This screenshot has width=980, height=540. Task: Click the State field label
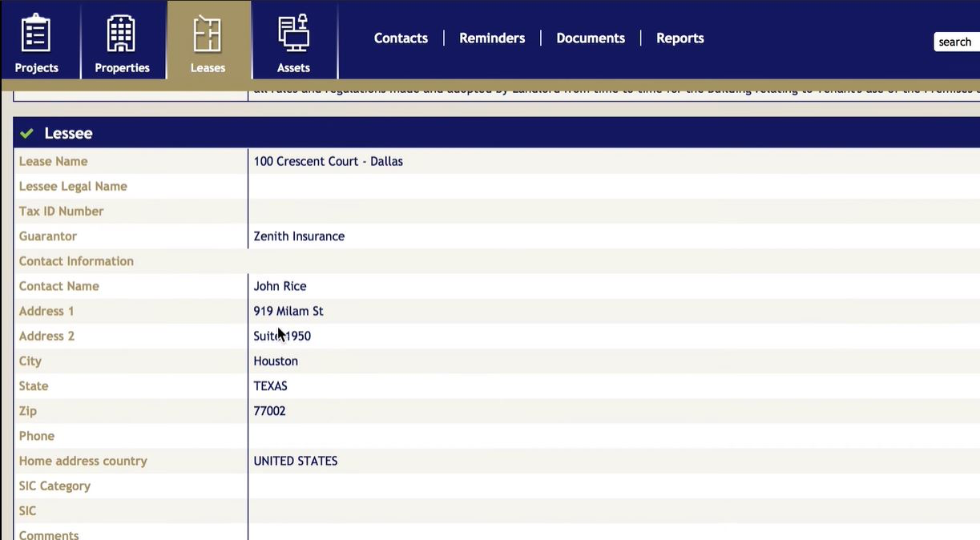pos(34,386)
